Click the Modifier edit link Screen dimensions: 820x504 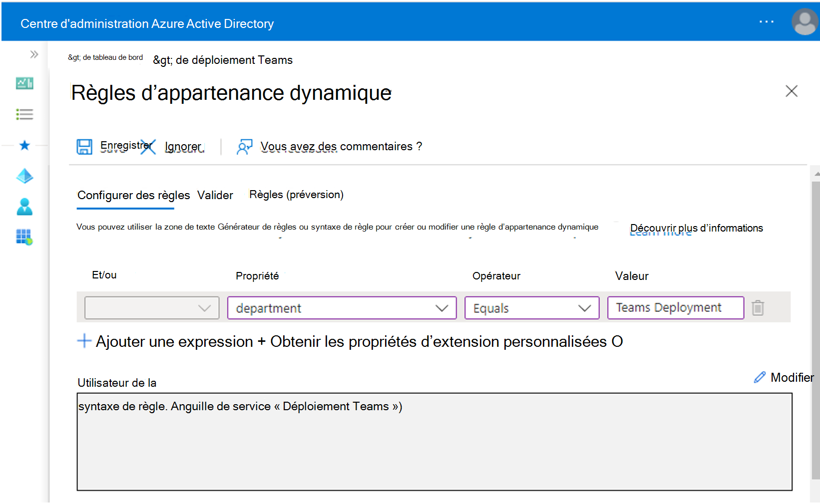[x=792, y=377]
